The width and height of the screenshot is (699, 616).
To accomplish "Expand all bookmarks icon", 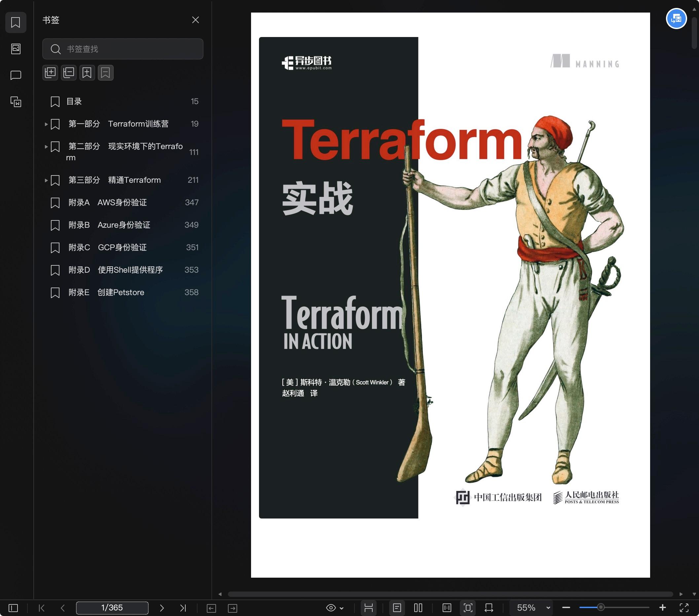I will 50,72.
